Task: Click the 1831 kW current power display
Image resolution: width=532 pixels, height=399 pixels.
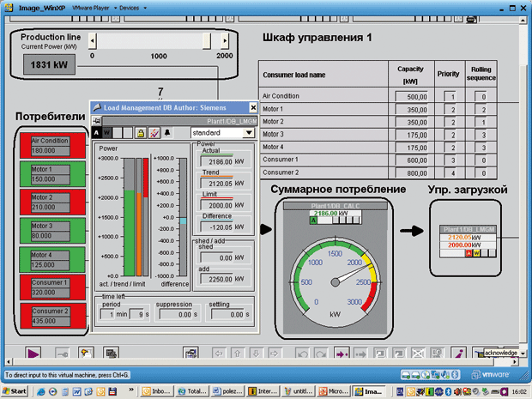Action: (49, 64)
